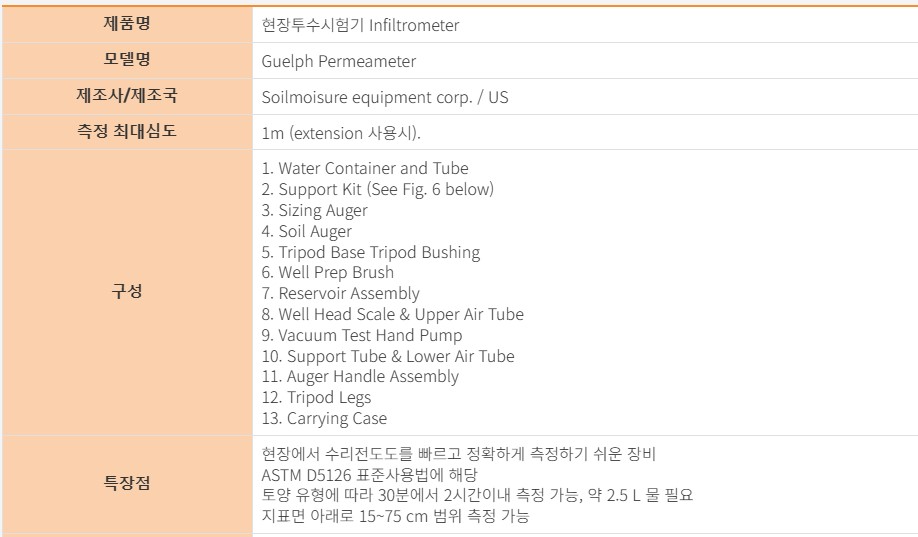
Task: Click the 특장점 header cell
Action: point(127,484)
